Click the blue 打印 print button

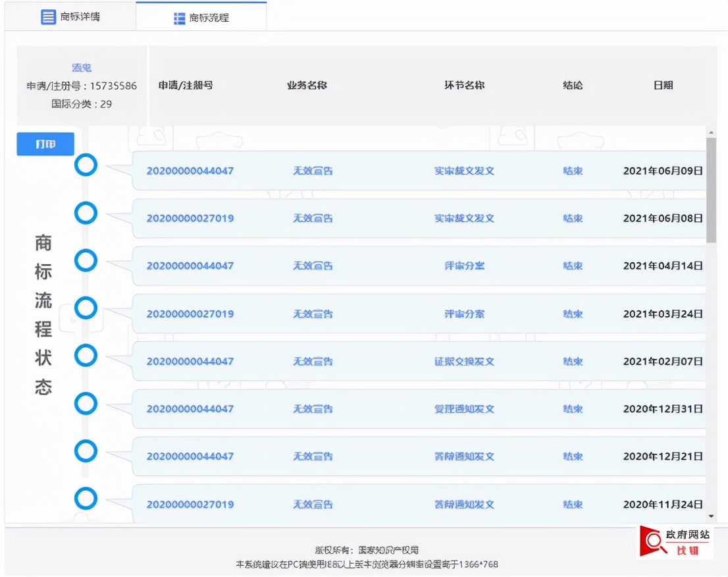[45, 144]
